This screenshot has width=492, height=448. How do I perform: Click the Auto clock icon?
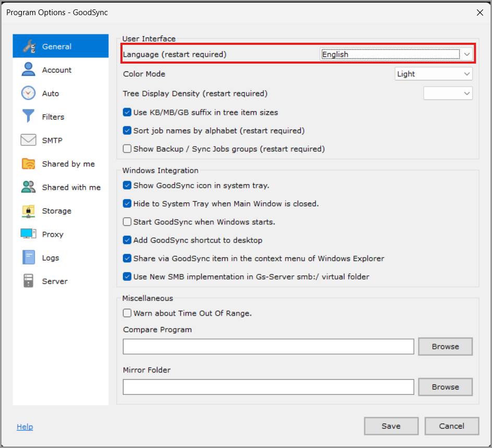click(x=28, y=93)
